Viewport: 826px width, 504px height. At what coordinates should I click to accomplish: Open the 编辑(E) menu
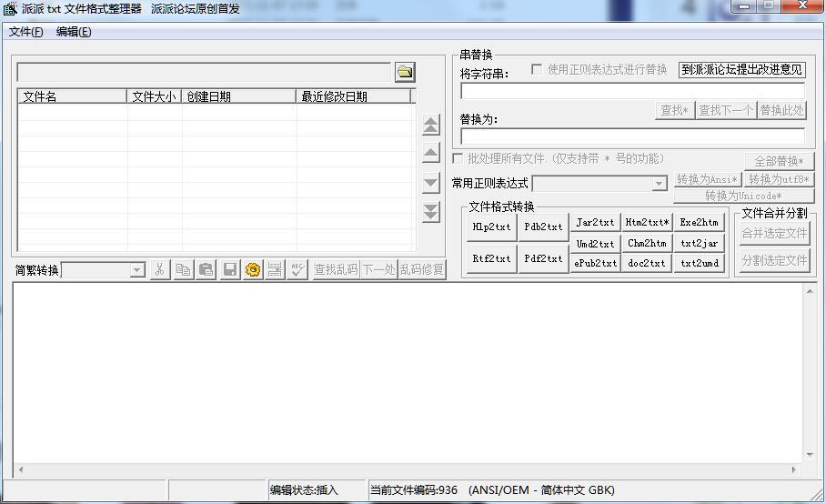point(74,32)
